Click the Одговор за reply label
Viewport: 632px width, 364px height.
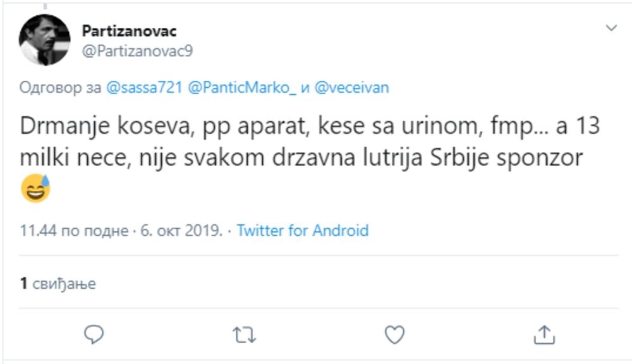[x=60, y=87]
